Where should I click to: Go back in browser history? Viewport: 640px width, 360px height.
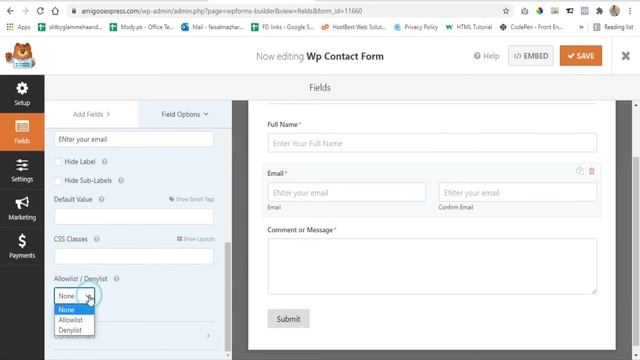(x=10, y=11)
